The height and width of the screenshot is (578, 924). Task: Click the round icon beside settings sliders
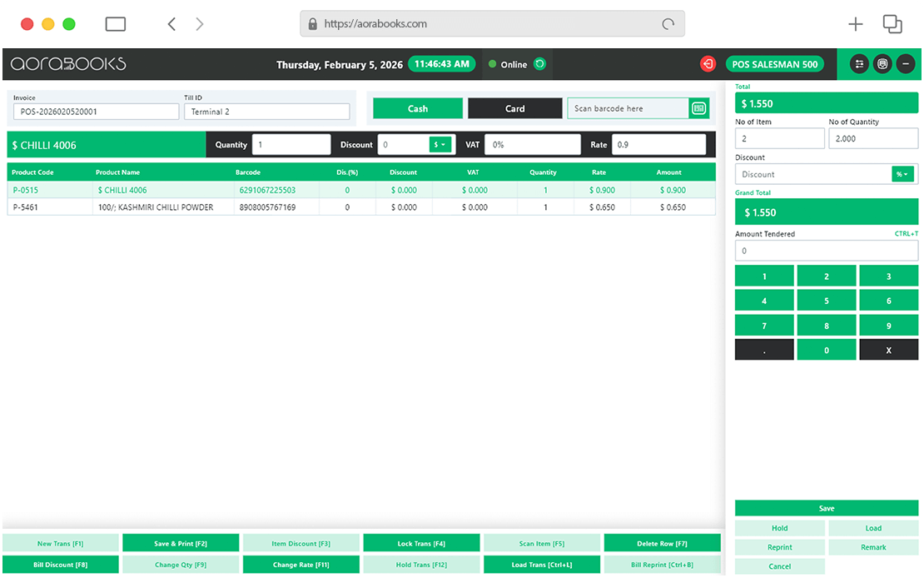tap(882, 64)
